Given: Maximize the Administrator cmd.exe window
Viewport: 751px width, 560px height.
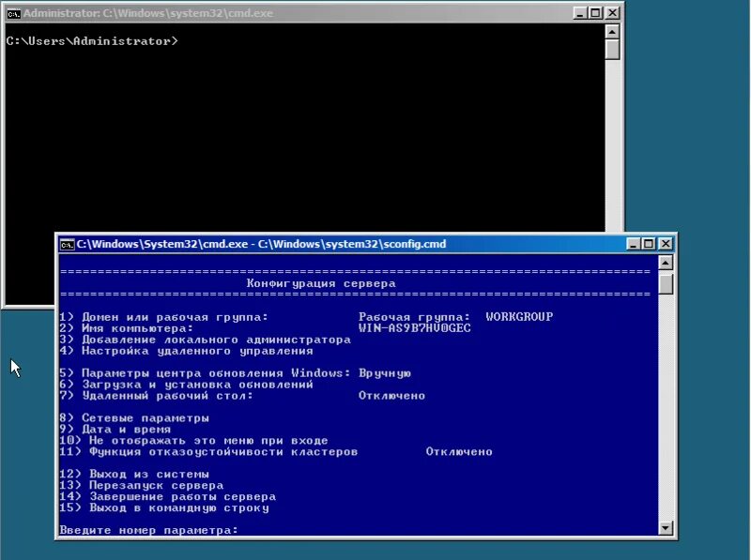Looking at the screenshot, I should tap(596, 13).
